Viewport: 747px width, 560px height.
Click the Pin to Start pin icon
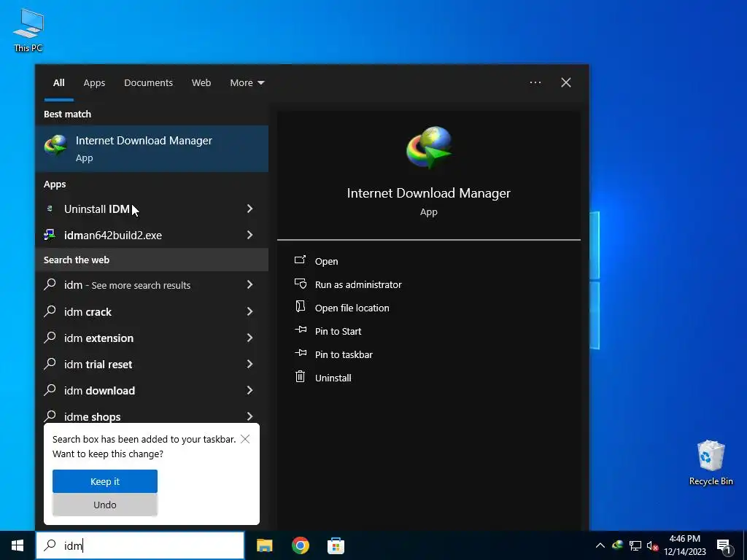tap(301, 330)
